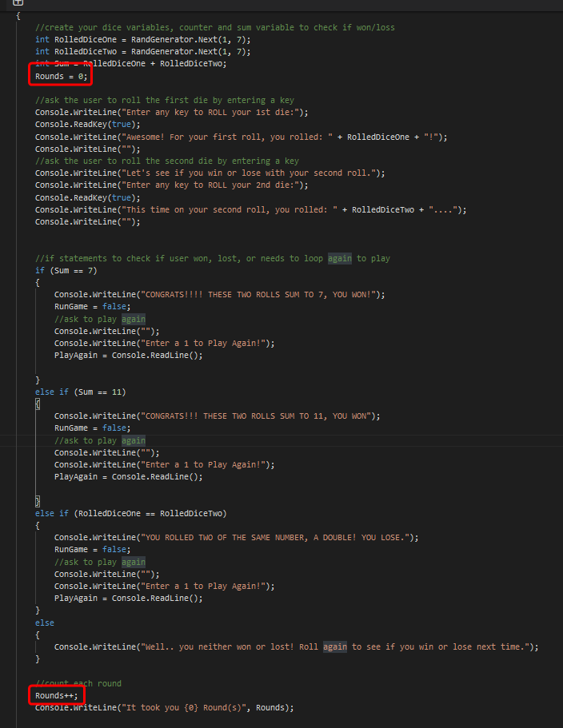The width and height of the screenshot is (563, 728).
Task: Click the "int RolledDiceTwo" declaration line
Action: click(143, 51)
